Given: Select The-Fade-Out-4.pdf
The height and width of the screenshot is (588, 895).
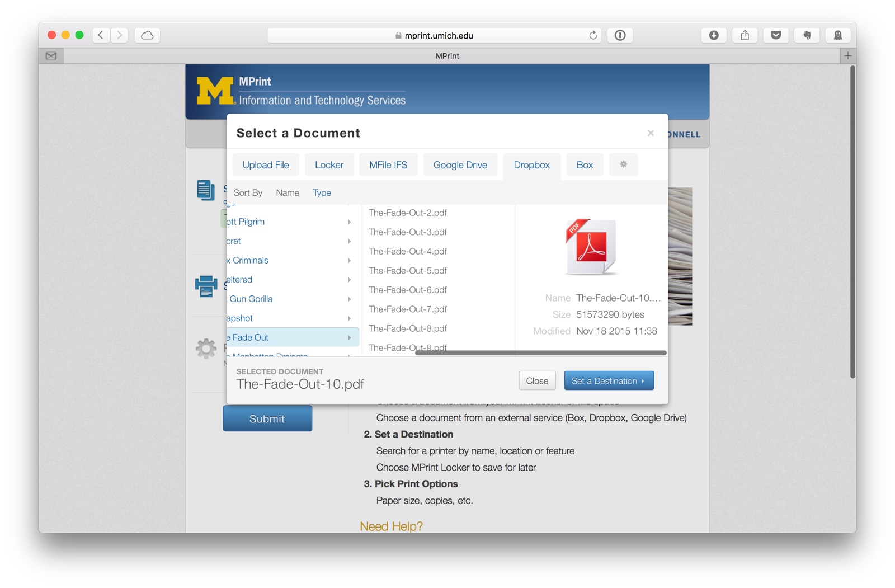Looking at the screenshot, I should click(x=408, y=251).
